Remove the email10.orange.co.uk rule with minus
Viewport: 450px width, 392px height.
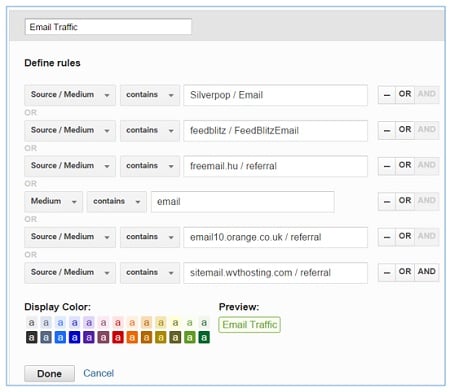pyautogui.click(x=387, y=237)
